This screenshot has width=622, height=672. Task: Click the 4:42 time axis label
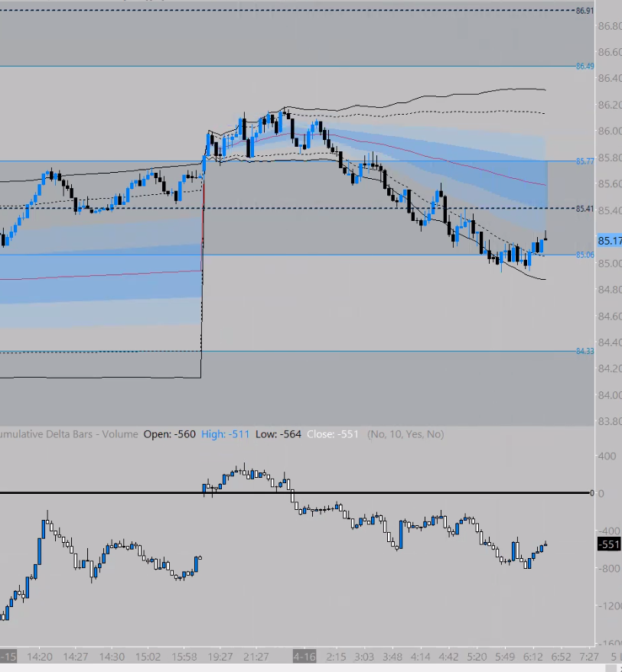click(448, 657)
